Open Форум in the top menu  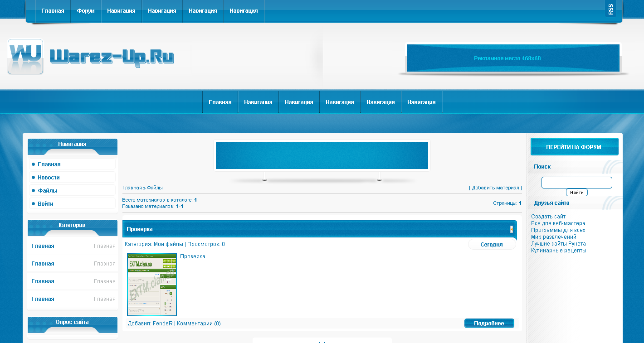point(86,11)
